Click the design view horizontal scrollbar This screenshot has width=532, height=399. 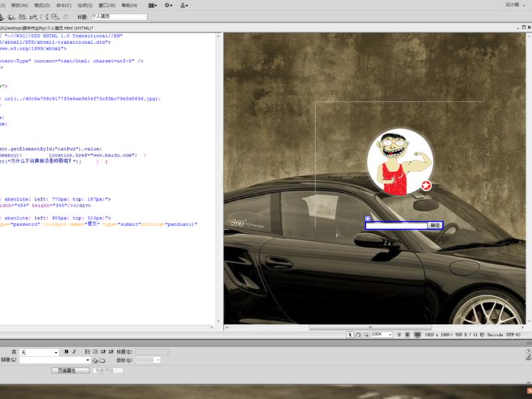pyautogui.click(x=370, y=328)
